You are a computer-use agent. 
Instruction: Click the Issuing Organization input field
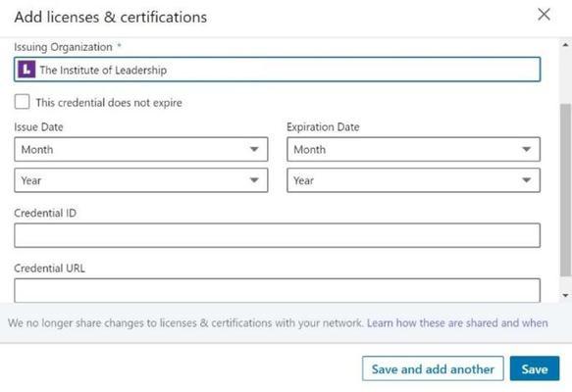tap(278, 70)
